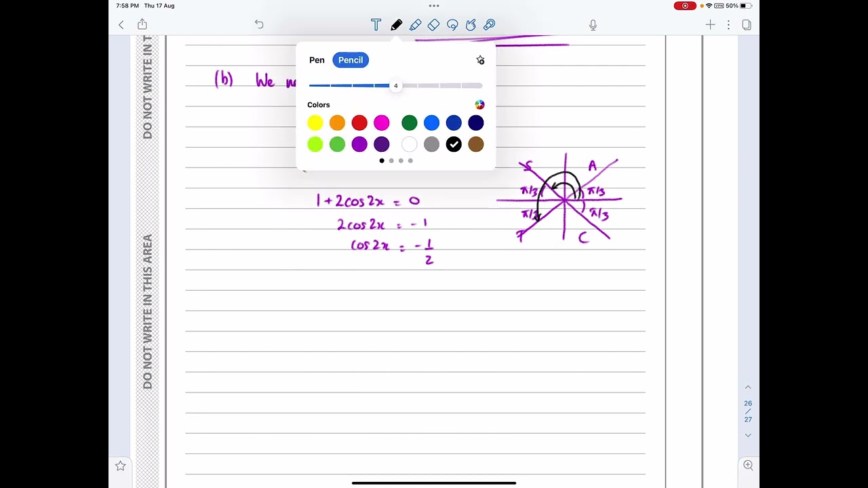Pick the magenta color swatch

382,123
